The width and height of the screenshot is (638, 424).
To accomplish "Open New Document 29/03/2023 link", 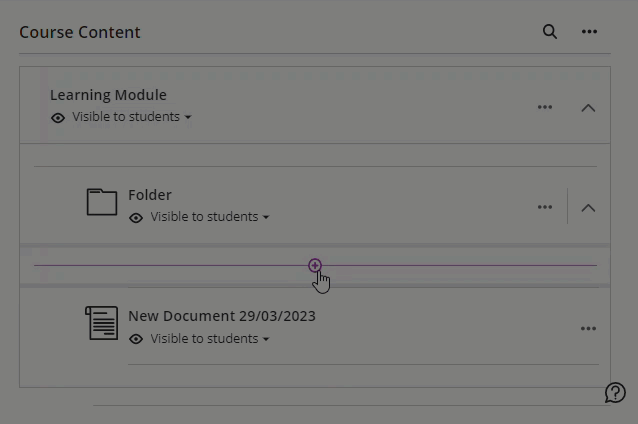I will (221, 316).
